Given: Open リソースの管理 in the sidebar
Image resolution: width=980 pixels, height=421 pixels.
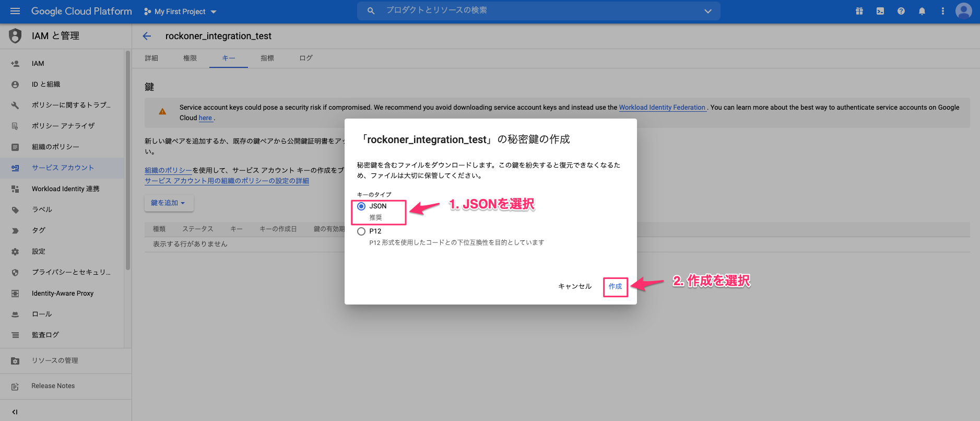Looking at the screenshot, I should pos(66,360).
